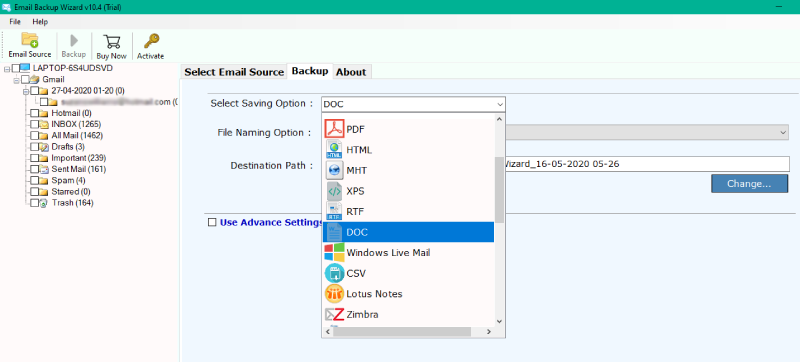800x362 pixels.
Task: Collapse the Gmail tree node
Action: click(16, 80)
